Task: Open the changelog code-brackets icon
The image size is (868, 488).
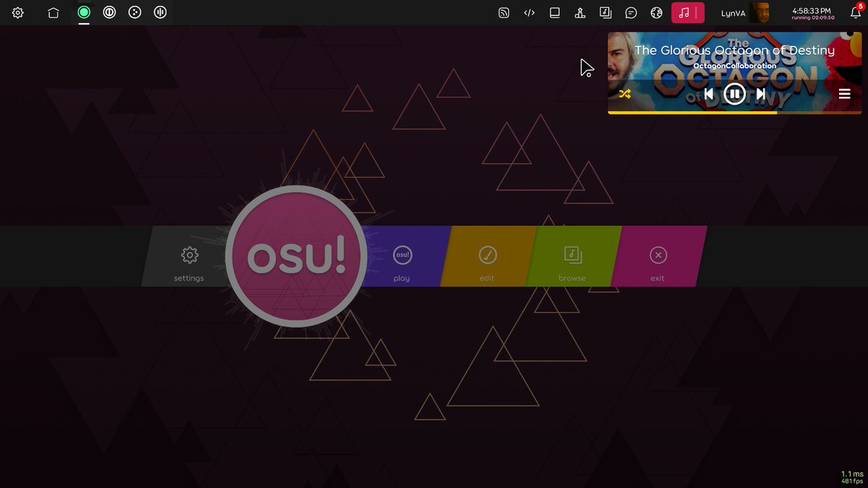Action: click(529, 12)
